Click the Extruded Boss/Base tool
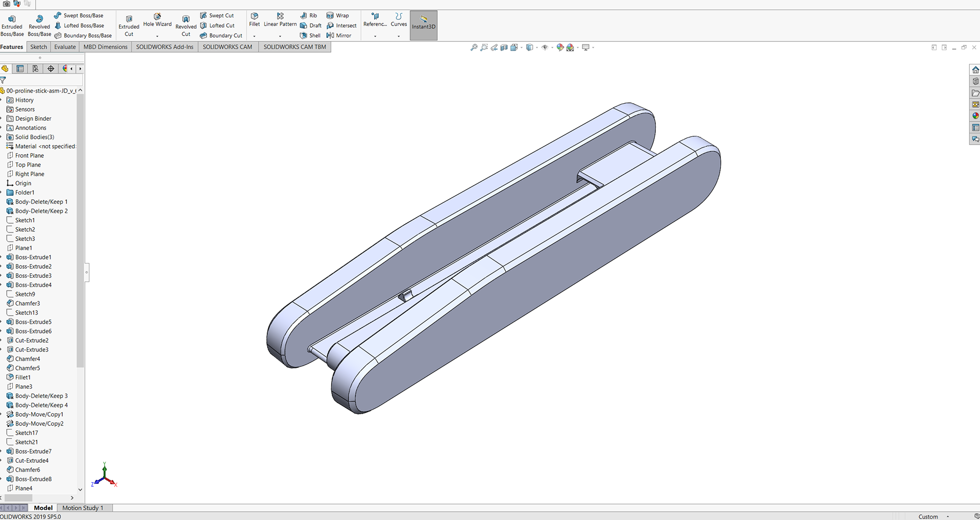980x520 pixels. coord(12,26)
